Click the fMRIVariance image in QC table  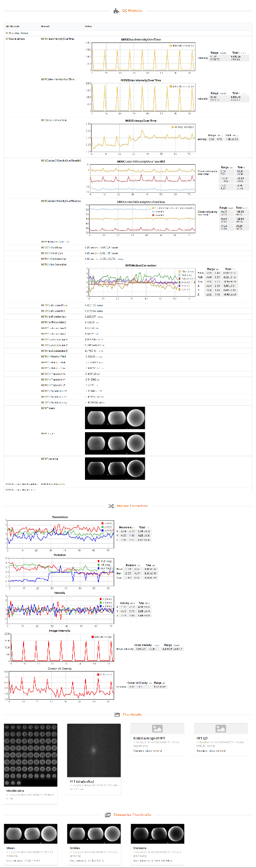[x=115, y=468]
